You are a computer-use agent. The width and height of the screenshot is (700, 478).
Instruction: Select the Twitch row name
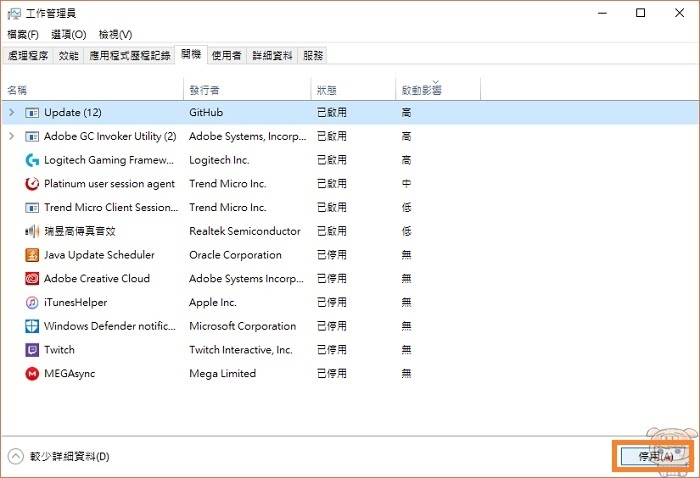pyautogui.click(x=59, y=349)
